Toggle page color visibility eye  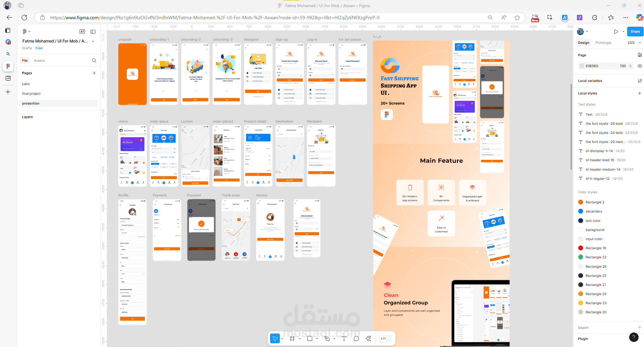[640, 66]
